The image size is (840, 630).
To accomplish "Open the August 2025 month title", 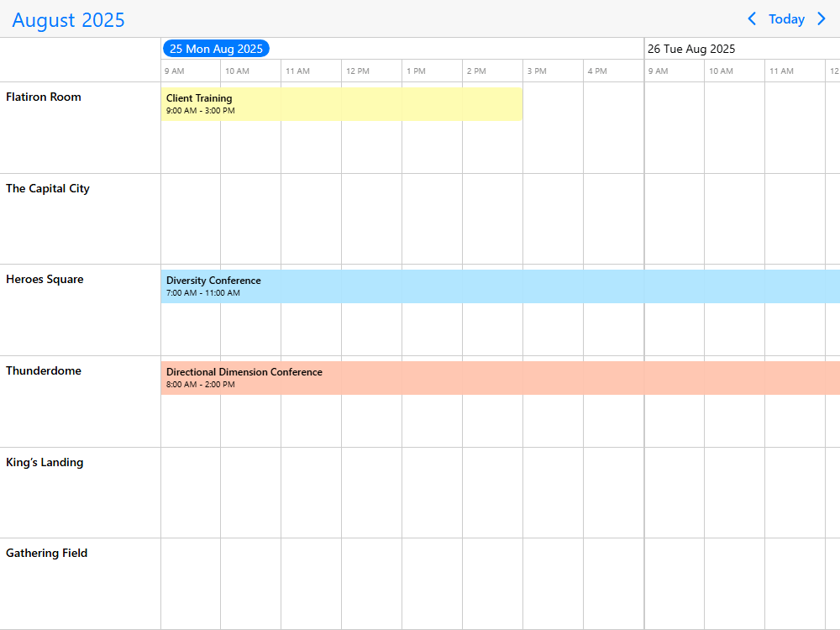I will pos(69,20).
